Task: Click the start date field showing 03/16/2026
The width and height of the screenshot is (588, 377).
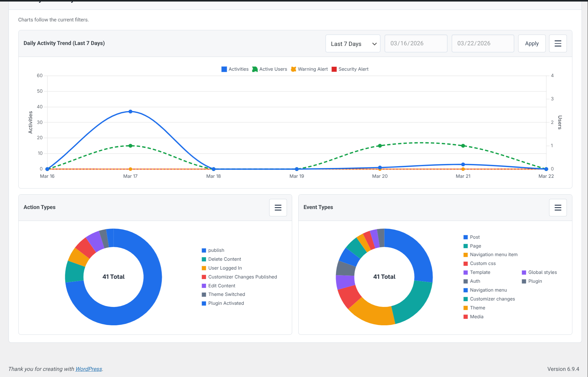Action: 416,43
